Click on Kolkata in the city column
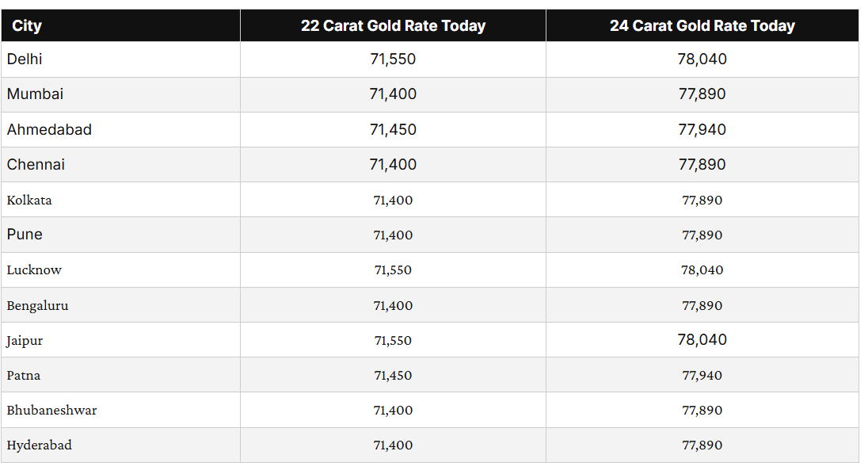 29,200
